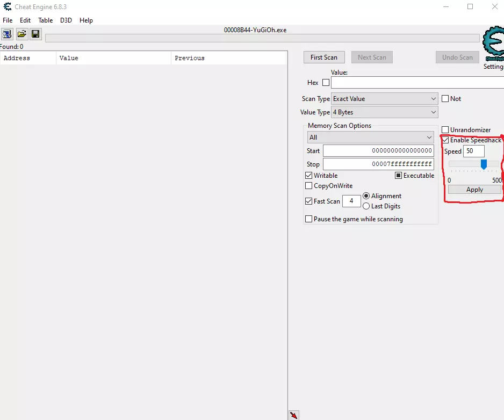This screenshot has width=504, height=420.
Task: Click the red arrow add-address icon
Action: (x=293, y=415)
